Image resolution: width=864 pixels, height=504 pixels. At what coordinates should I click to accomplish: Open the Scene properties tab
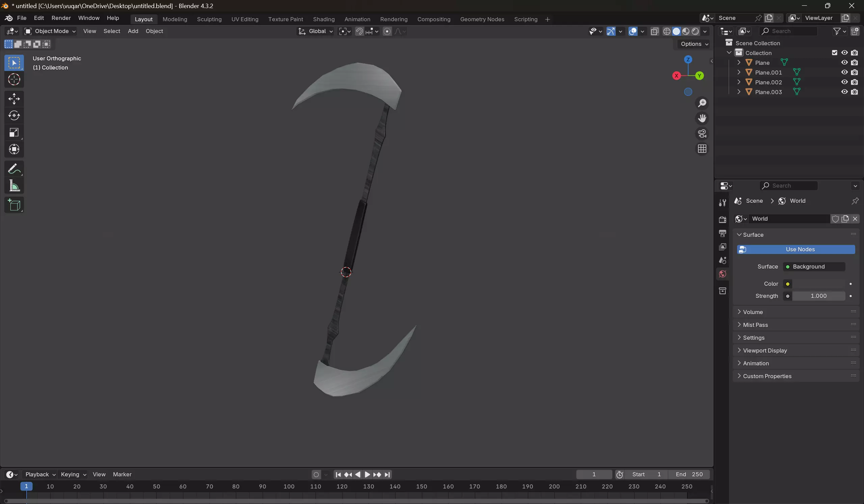[722, 260]
